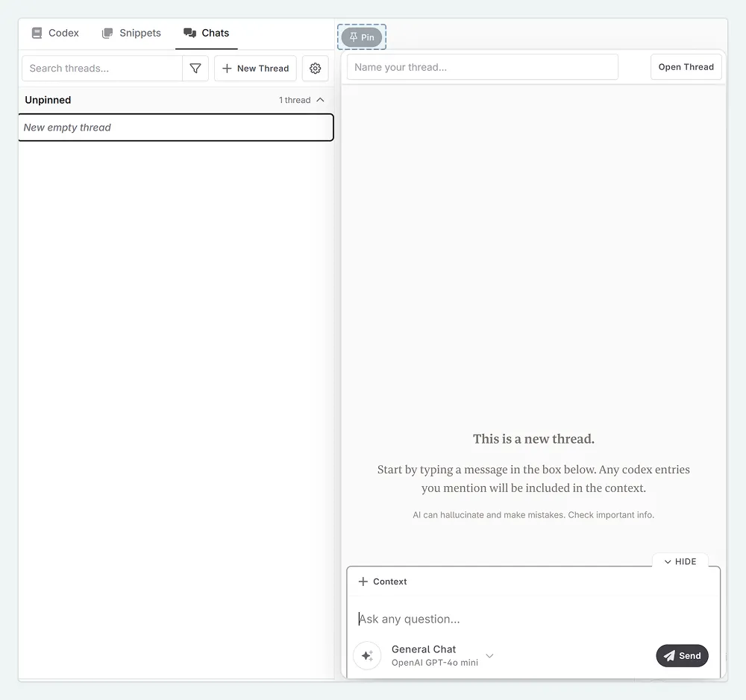Screen dimensions: 746x700
Task: Click the paper plane icon on Send
Action: click(x=668, y=655)
